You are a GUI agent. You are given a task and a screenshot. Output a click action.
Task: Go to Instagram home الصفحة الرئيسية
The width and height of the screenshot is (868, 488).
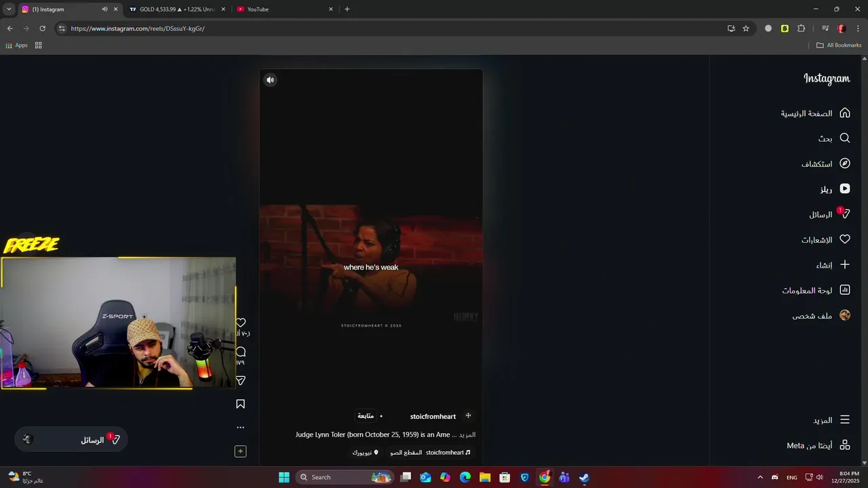pos(815,113)
